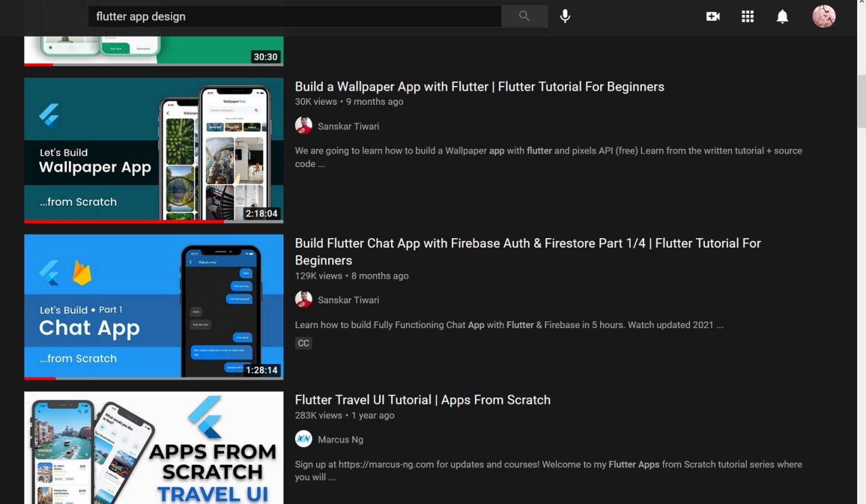Screen dimensions: 866x504
Task: Click the red watch progress bar on Chat App thumbnail
Action: click(40, 379)
